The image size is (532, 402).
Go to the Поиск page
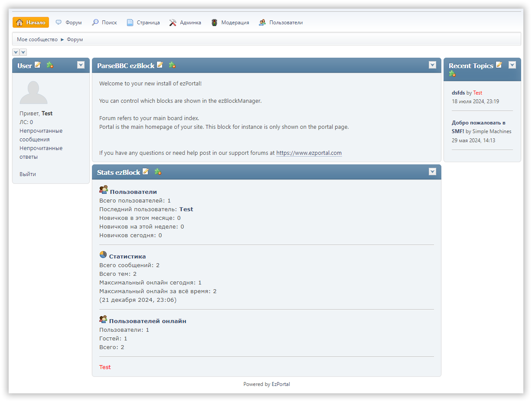click(x=104, y=23)
